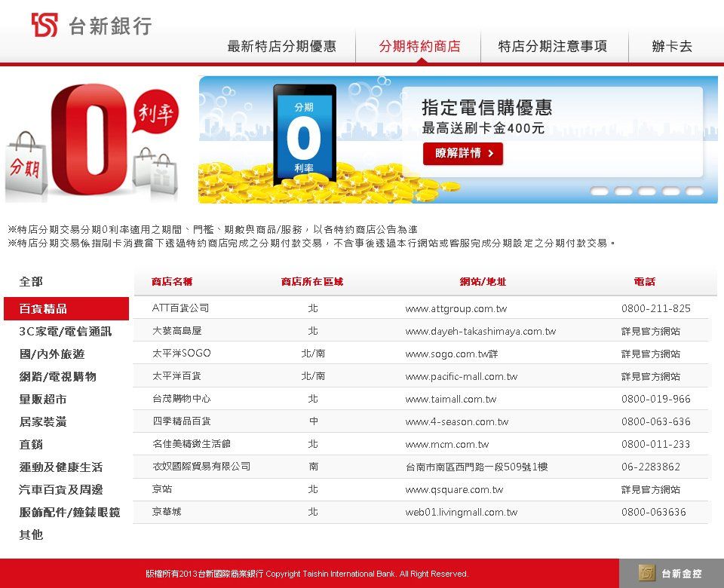724x588 pixels.
Task: Click the ATT百貨公司 store name
Action: [180, 308]
